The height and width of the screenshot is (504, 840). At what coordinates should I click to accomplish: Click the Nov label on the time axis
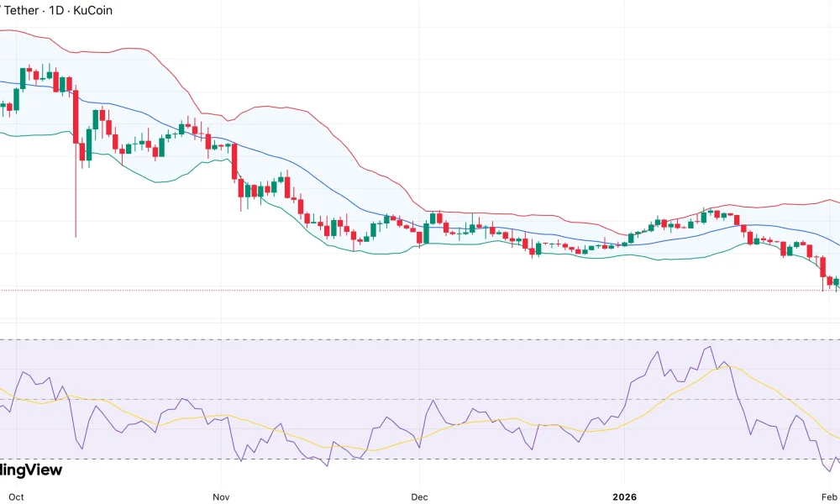coord(220,496)
